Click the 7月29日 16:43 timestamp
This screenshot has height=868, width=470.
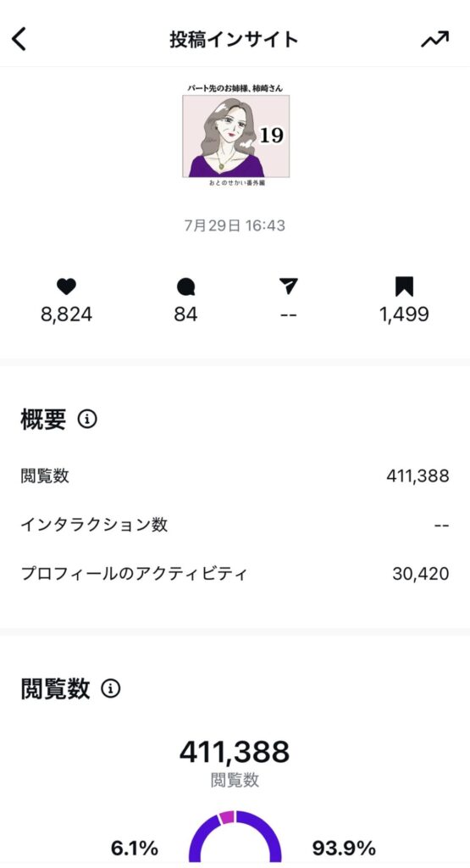pos(235,225)
